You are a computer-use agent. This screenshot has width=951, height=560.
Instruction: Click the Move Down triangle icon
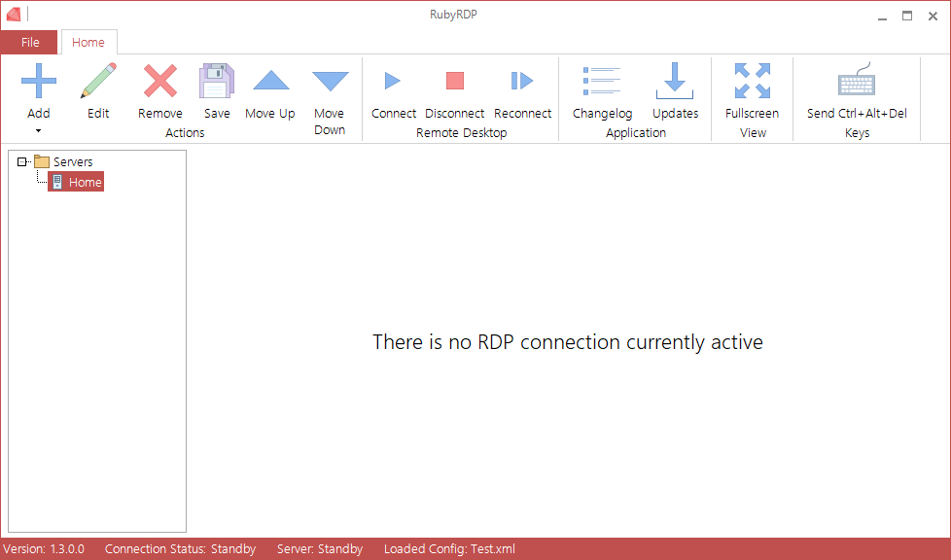[330, 81]
